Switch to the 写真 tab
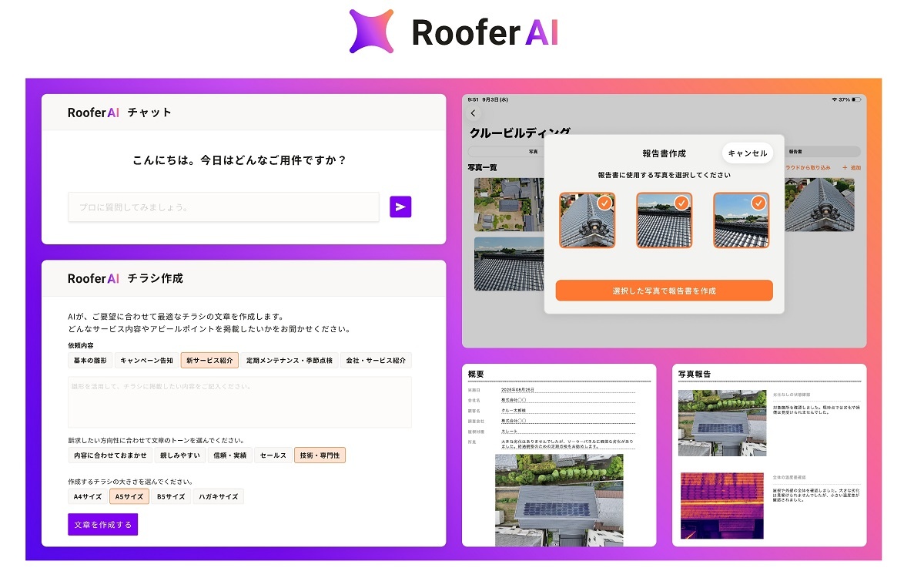 point(533,152)
